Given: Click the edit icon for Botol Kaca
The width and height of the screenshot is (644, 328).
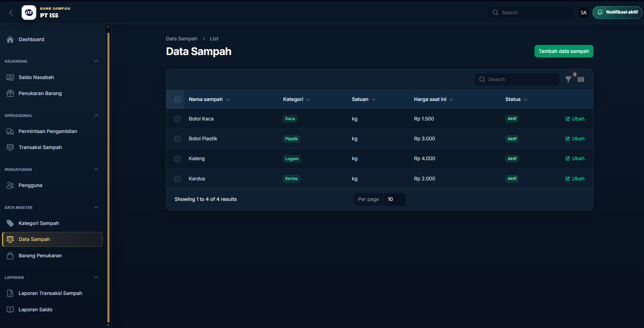Looking at the screenshot, I should coord(568,119).
